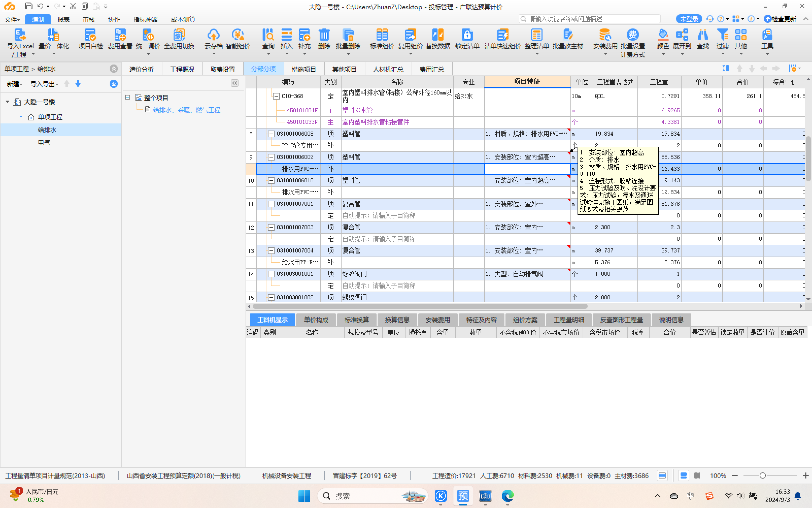
Task: Open the 指标神器 ribbon tab
Action: pos(145,20)
